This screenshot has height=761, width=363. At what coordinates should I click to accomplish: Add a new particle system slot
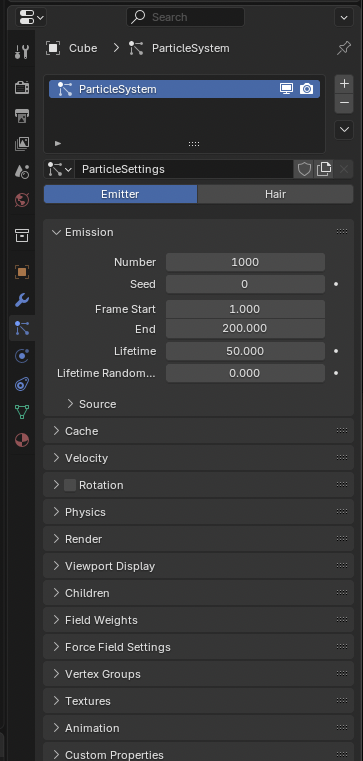[x=344, y=83]
